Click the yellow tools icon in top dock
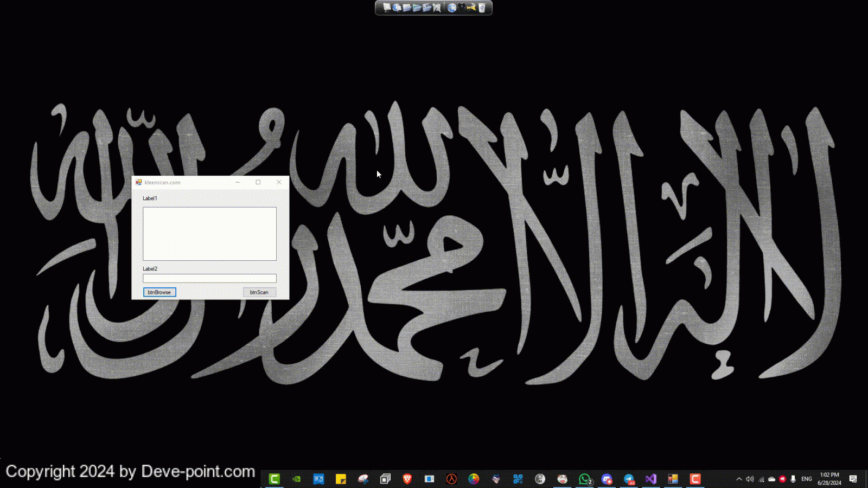Image resolution: width=868 pixels, height=488 pixels. pos(471,8)
